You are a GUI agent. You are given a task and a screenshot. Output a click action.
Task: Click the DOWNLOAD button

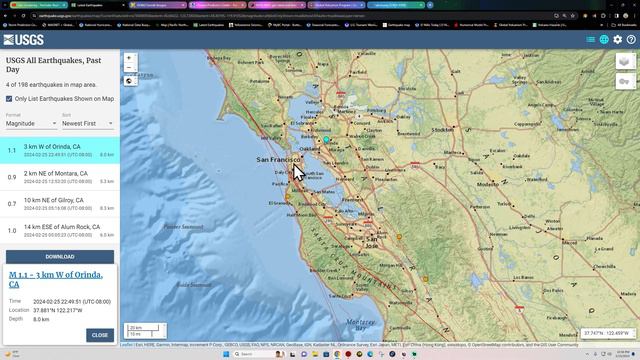pos(60,257)
